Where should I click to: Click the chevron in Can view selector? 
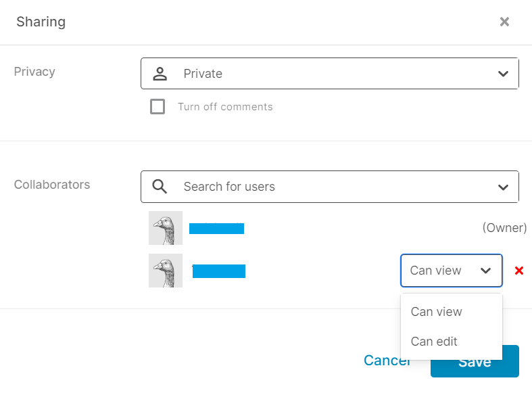point(485,271)
